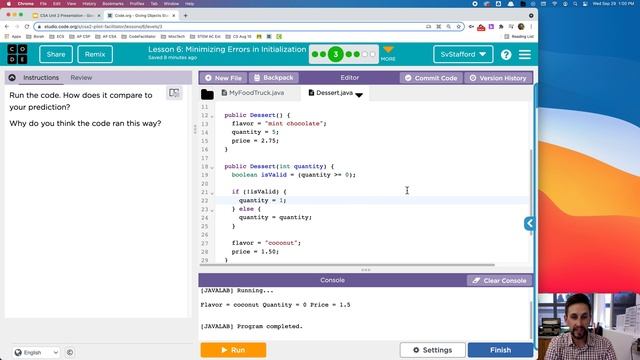The height and width of the screenshot is (360, 640).
Task: Click the blue side panel collapse arrow
Action: coord(529,224)
